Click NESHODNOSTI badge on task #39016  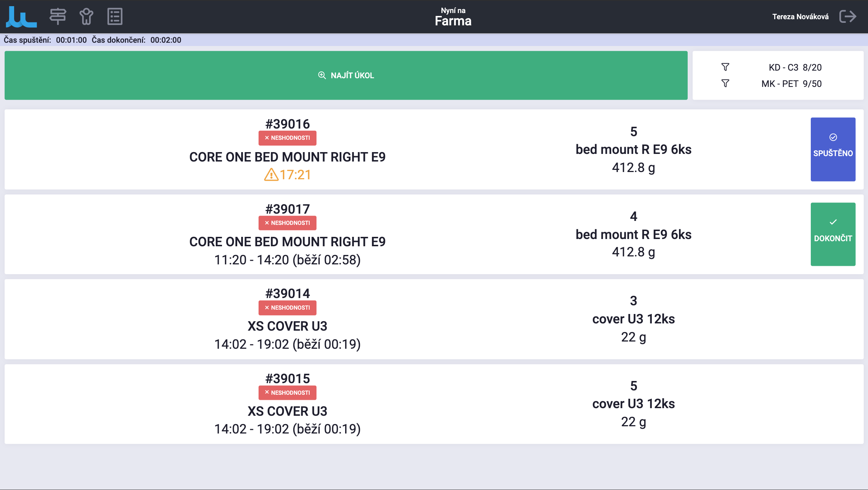tap(287, 138)
